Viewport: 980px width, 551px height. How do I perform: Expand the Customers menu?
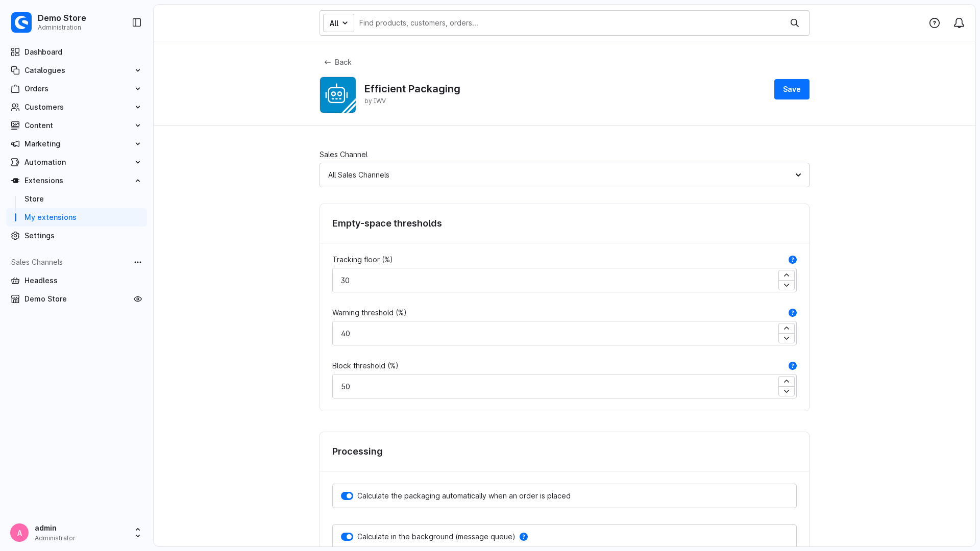(x=77, y=107)
